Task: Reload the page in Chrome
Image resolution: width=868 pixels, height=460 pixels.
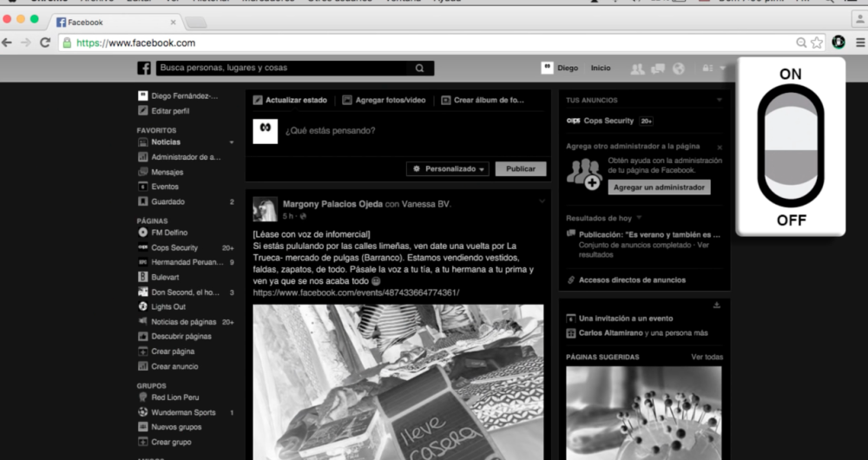Action: [x=45, y=43]
